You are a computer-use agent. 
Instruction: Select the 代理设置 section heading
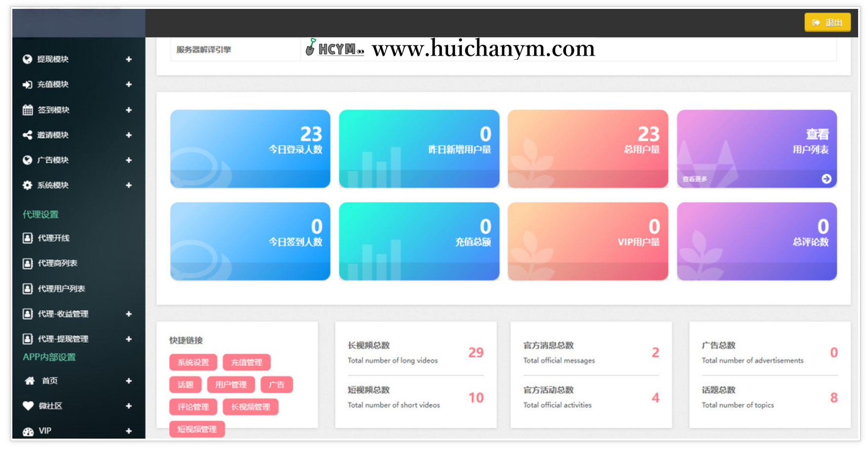(40, 214)
